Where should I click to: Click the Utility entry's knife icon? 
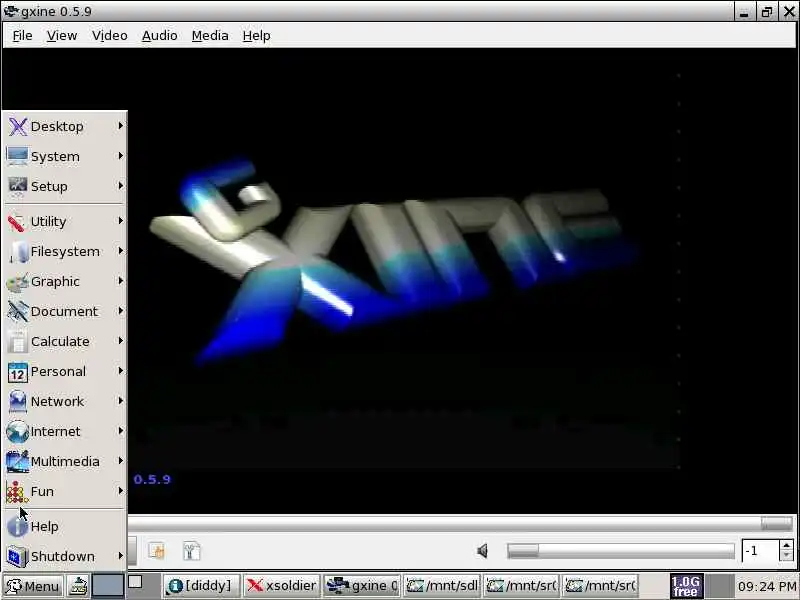click(x=16, y=222)
